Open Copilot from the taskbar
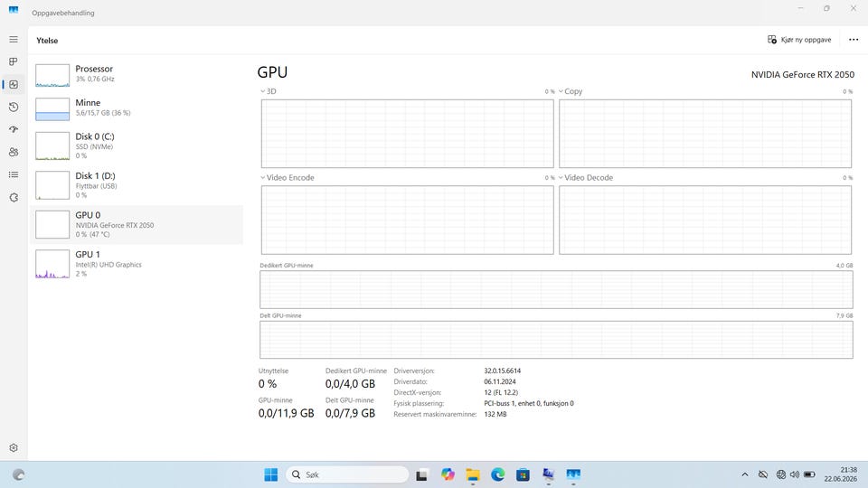This screenshot has width=868, height=488. pos(448,474)
